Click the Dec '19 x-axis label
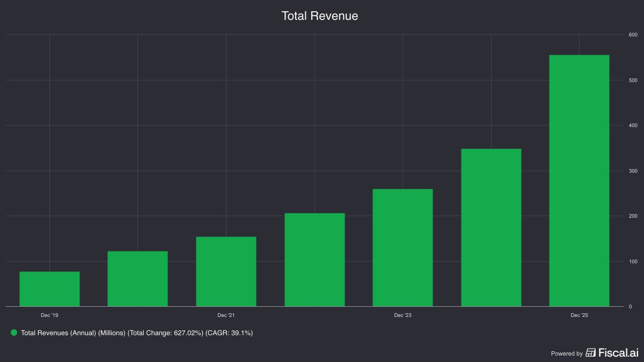The height and width of the screenshot is (362, 644). click(49, 315)
